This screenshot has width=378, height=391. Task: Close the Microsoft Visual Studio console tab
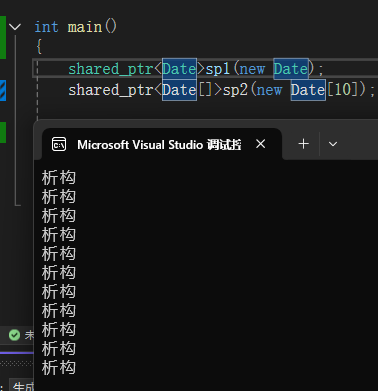pyautogui.click(x=261, y=144)
